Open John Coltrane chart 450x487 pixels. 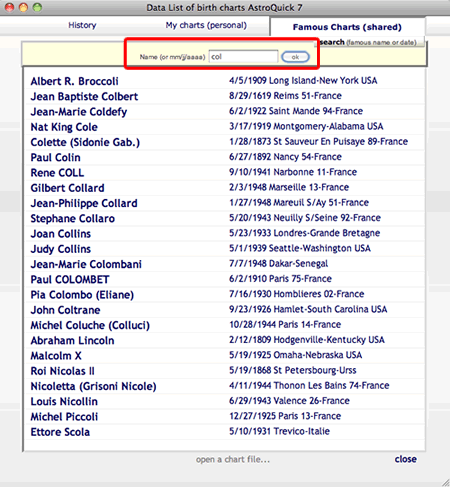tap(65, 310)
